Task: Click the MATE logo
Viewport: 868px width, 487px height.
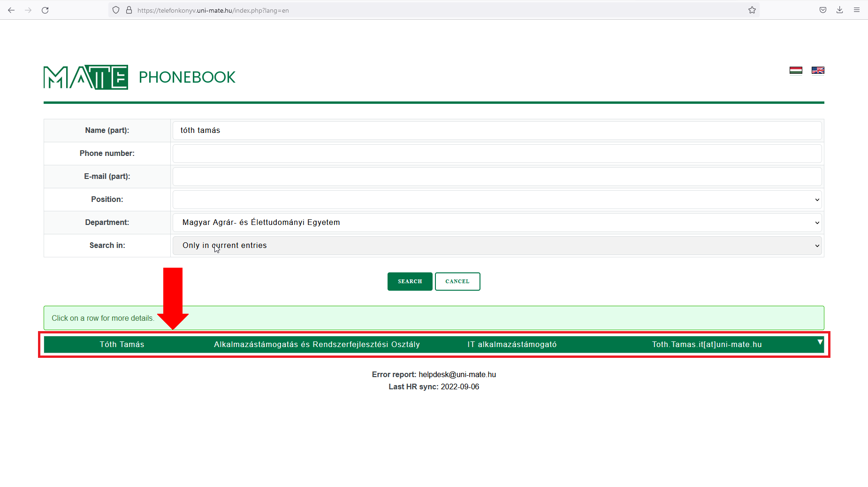Action: click(x=86, y=77)
